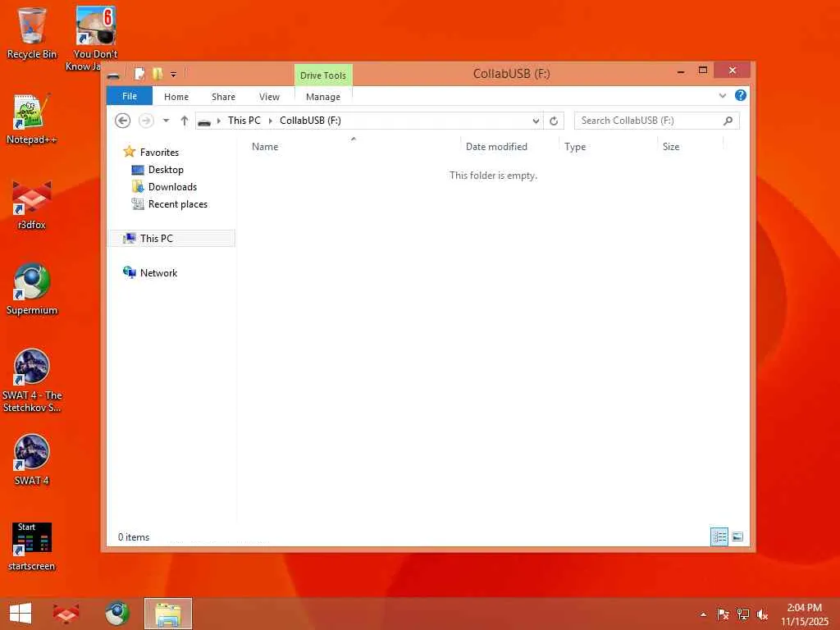Open r3dfox from the taskbar
Image resolution: width=840 pixels, height=630 pixels.
point(66,614)
